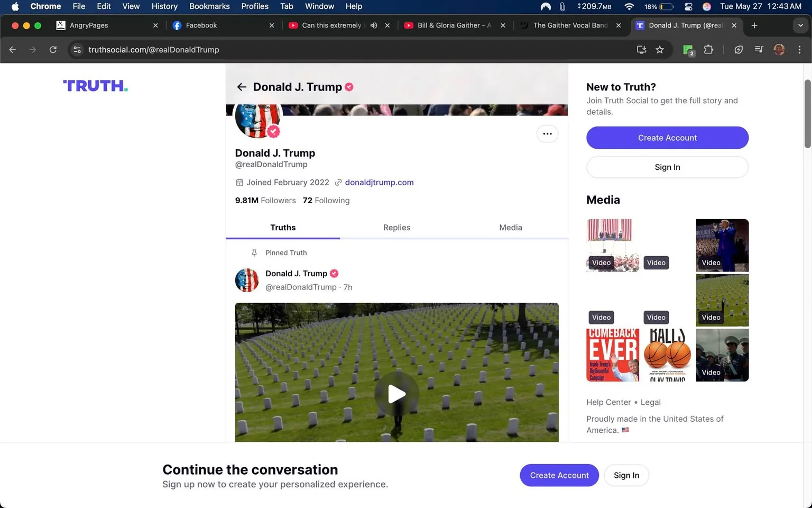Click Create Account in bottom banner
Image resolution: width=812 pixels, height=508 pixels.
pos(559,475)
